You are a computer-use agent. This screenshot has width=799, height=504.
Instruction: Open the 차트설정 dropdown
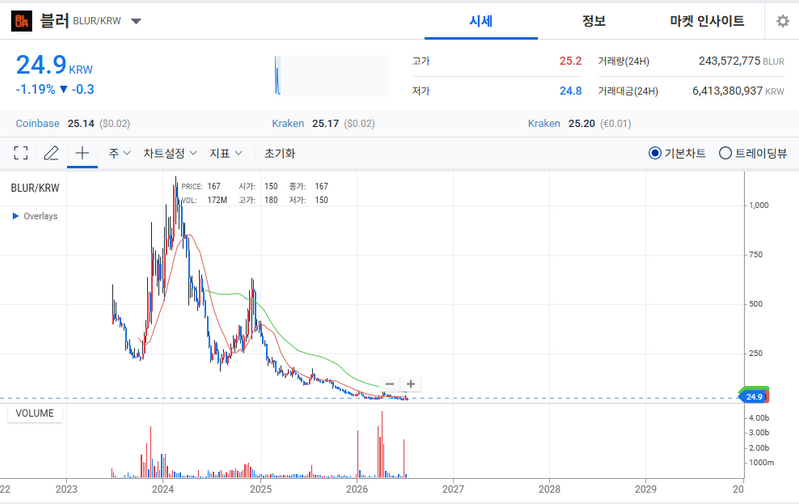[x=170, y=153]
